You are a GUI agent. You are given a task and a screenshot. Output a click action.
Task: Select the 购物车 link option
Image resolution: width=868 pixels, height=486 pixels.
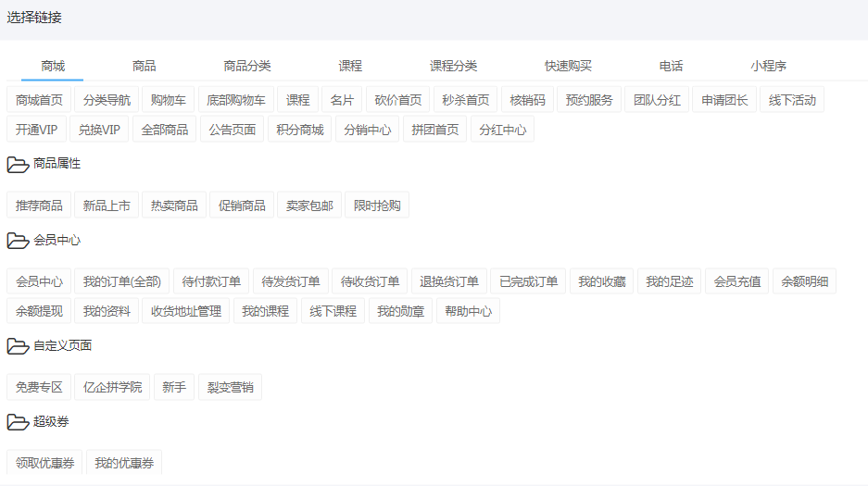[x=168, y=100]
